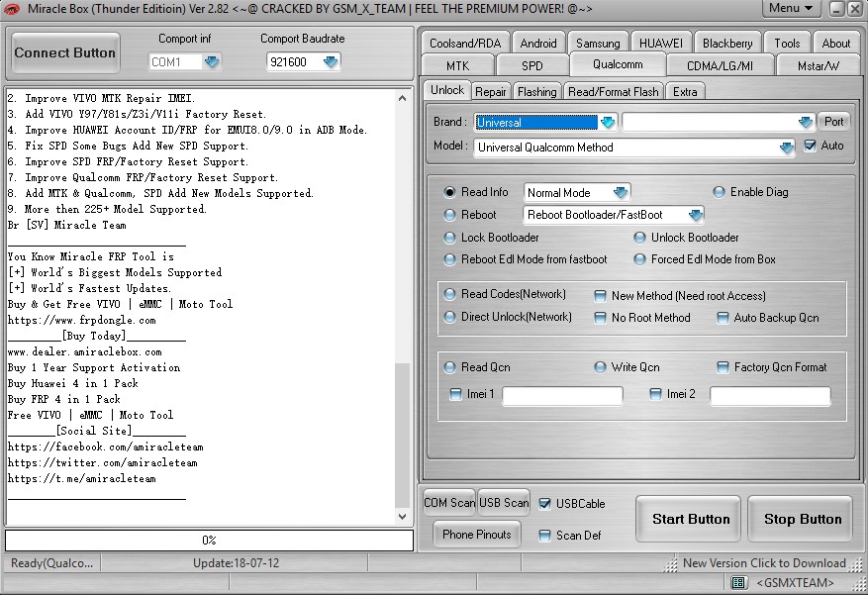
Task: Select the Enable Diag option
Action: pos(719,192)
